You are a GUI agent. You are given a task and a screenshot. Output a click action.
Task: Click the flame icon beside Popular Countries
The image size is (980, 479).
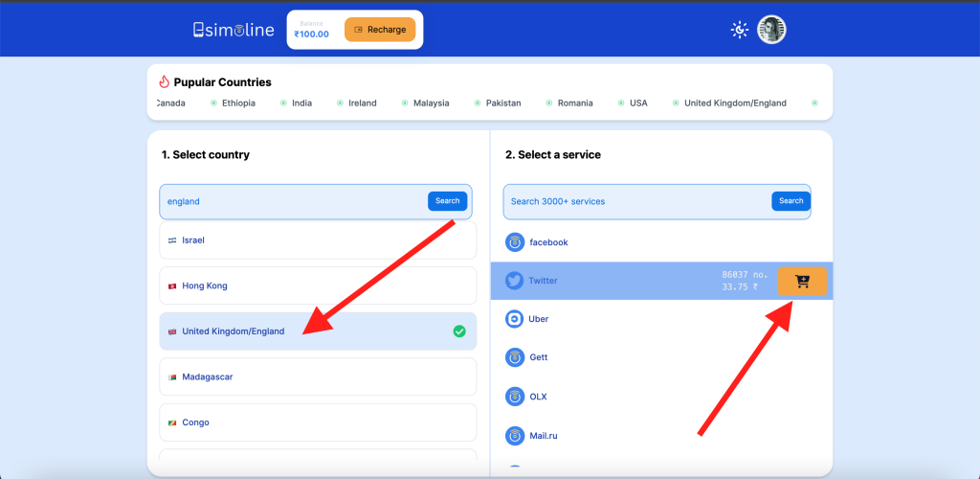click(165, 82)
